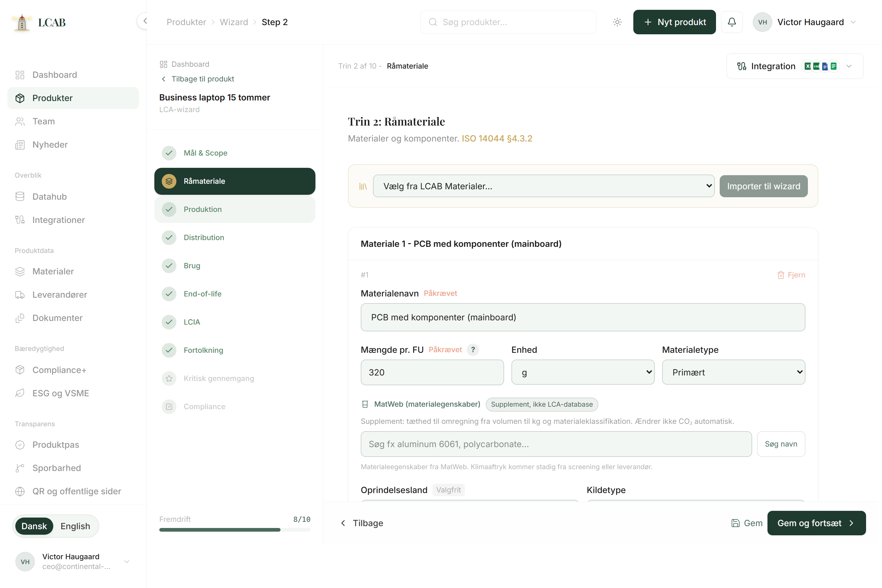Collapse sidebar with arrow icon

pos(144,21)
